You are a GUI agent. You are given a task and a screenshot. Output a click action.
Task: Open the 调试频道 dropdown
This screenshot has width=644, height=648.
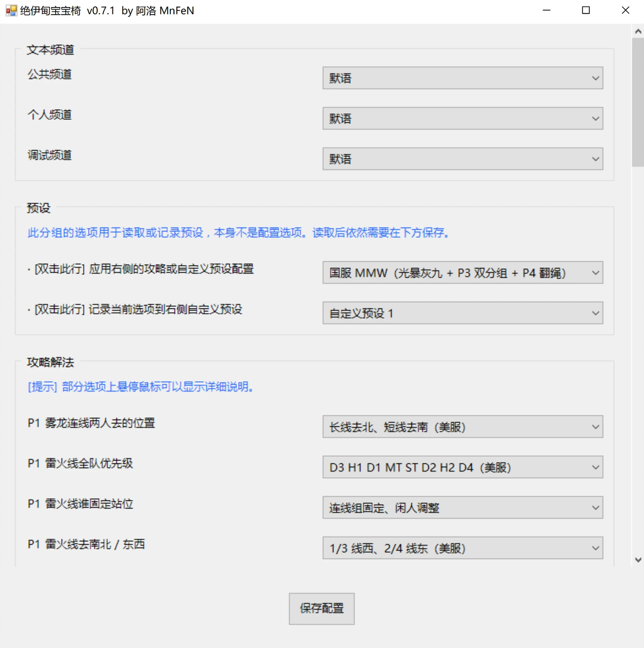pos(462,159)
